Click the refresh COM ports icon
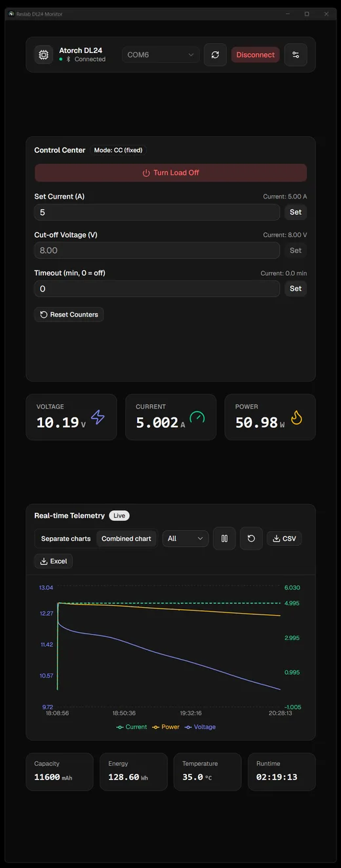The image size is (341, 868). [215, 54]
